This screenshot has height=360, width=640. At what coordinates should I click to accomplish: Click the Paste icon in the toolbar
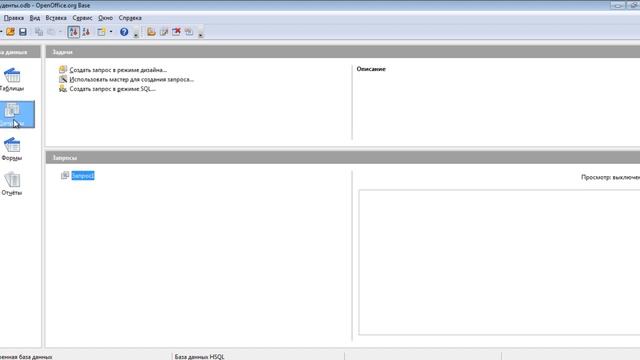tap(52, 32)
